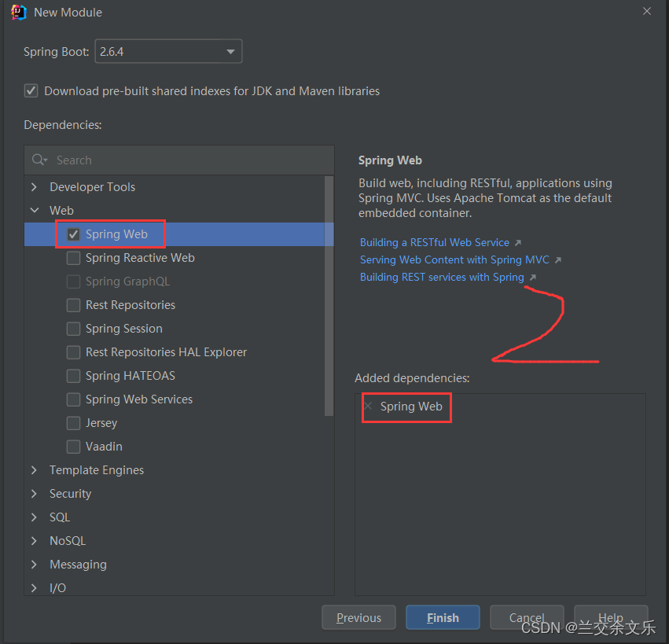The image size is (669, 644).
Task: Select the Messaging category label
Action: [x=78, y=565]
